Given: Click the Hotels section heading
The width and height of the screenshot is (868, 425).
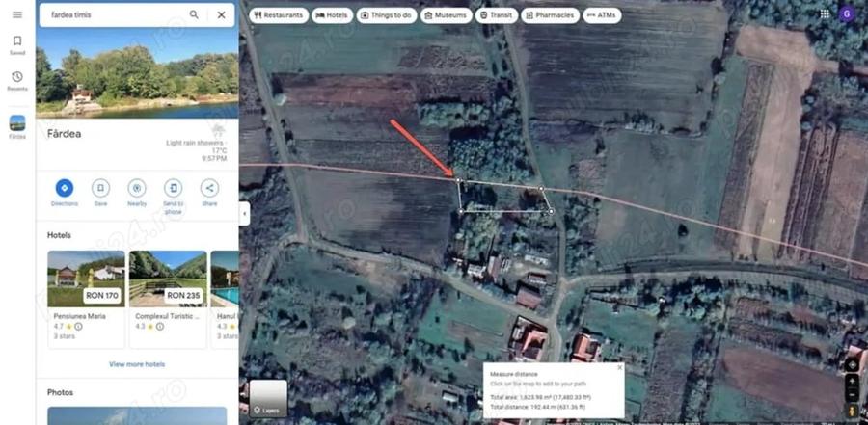Looking at the screenshot, I should (59, 235).
